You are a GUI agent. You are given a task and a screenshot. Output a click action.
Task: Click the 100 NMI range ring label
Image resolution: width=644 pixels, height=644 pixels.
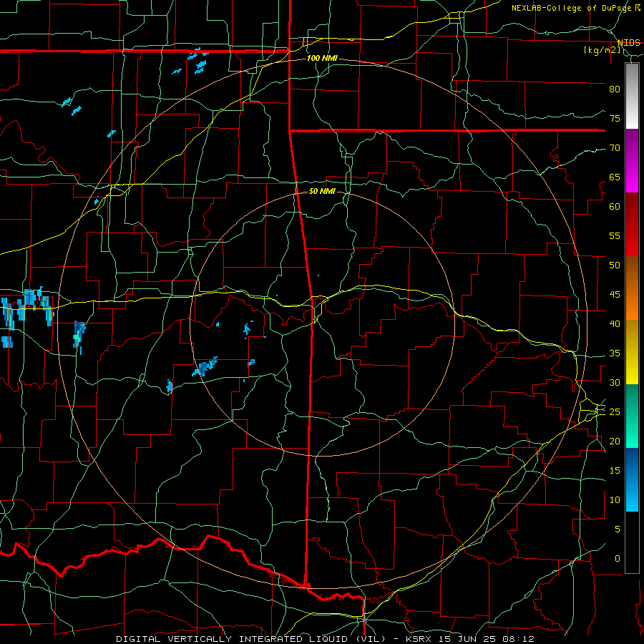[322, 59]
